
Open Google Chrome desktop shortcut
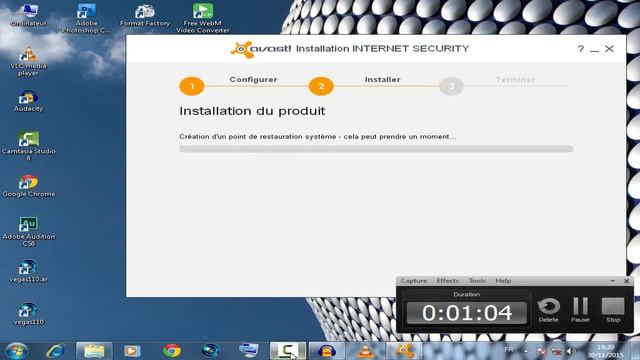(x=28, y=186)
